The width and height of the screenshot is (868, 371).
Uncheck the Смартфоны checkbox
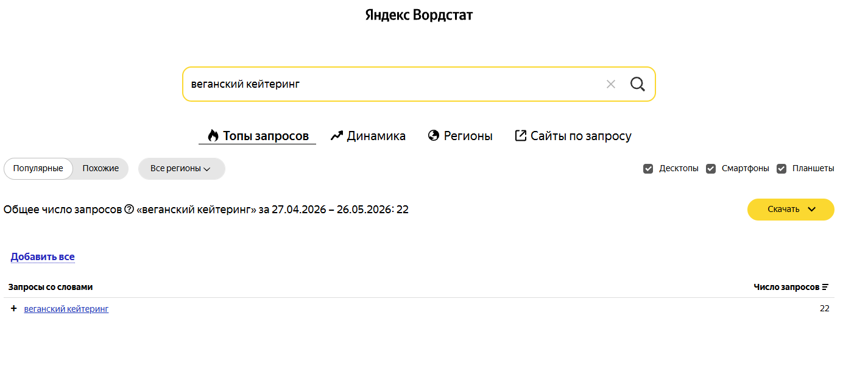point(711,169)
